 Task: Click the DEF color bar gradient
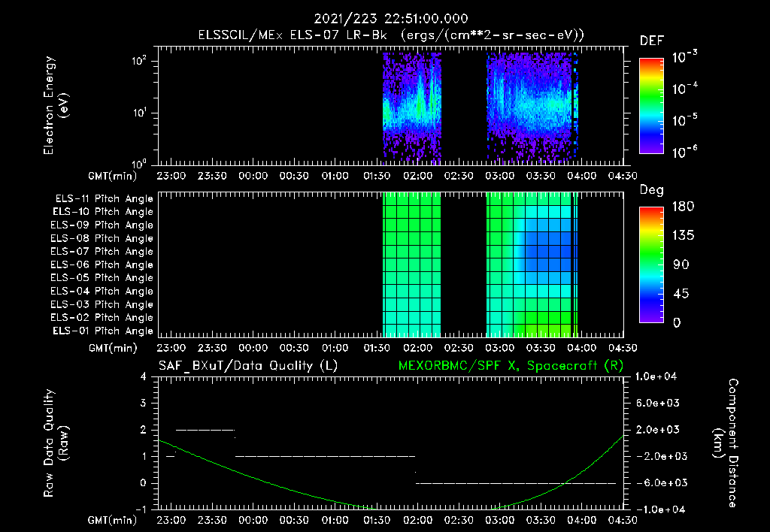pyautogui.click(x=651, y=106)
